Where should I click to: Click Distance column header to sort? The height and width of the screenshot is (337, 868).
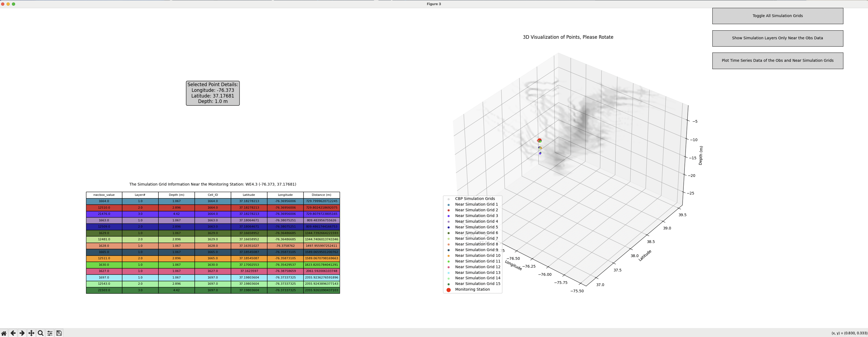pos(320,195)
